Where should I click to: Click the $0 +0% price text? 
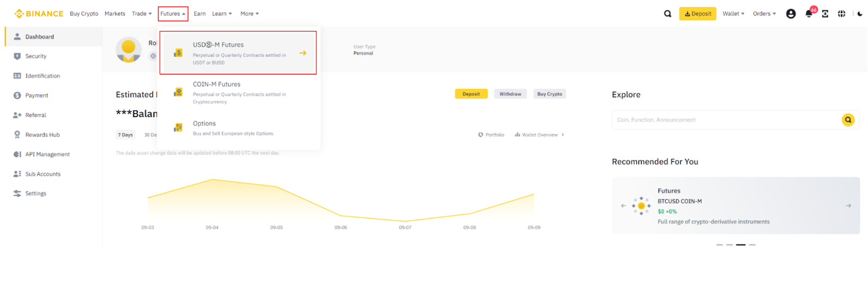tap(667, 211)
